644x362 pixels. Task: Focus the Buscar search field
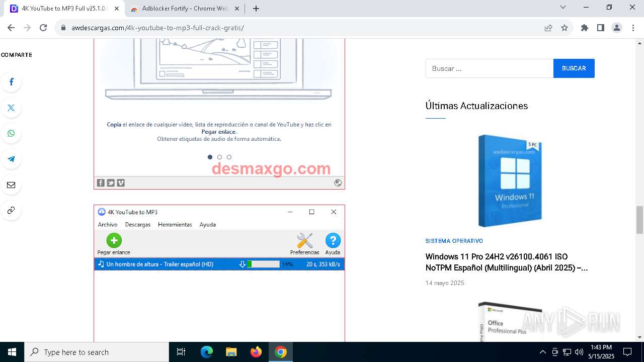490,68
